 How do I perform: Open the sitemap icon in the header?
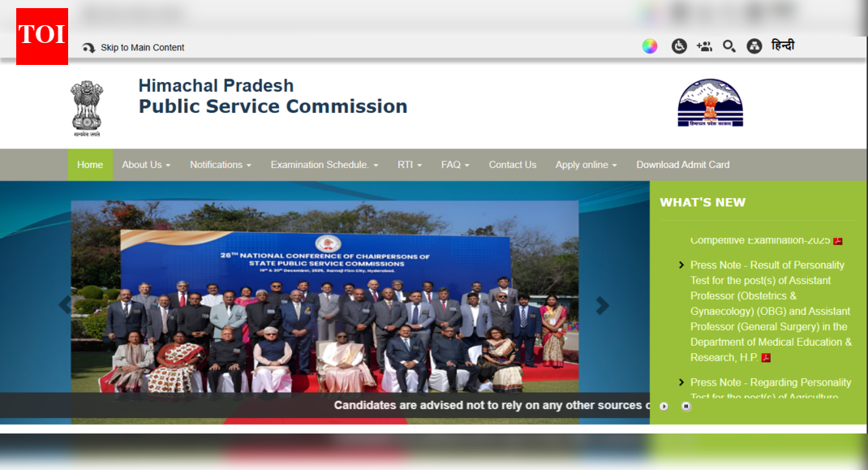point(754,46)
